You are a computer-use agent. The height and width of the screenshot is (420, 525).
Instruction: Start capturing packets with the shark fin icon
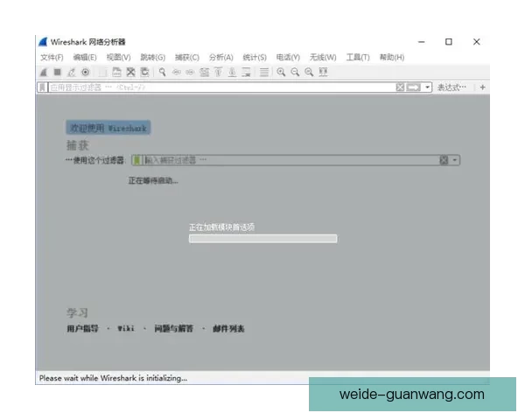pos(44,72)
